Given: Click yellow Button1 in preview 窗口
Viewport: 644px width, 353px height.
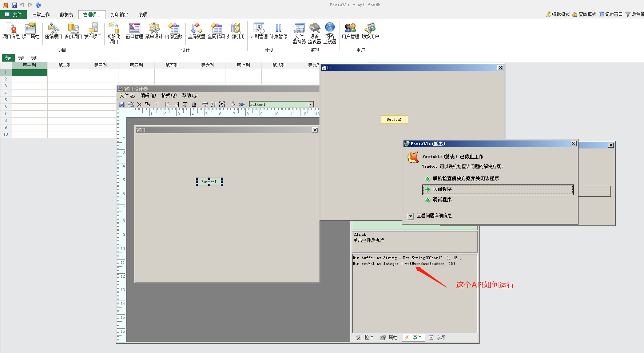Looking at the screenshot, I should [x=394, y=119].
